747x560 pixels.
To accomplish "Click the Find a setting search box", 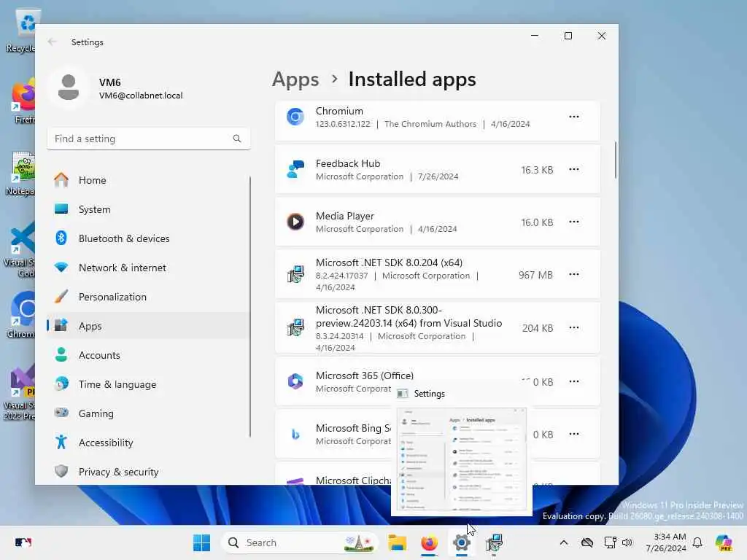I will coord(149,139).
